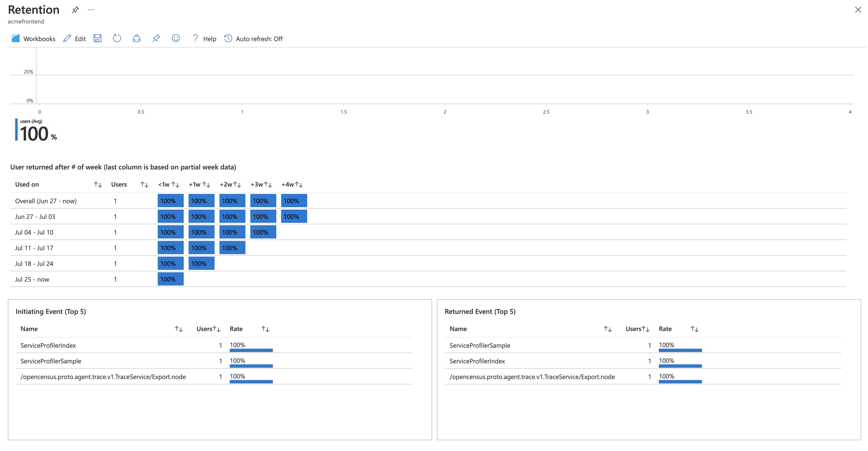Image resolution: width=868 pixels, height=451 pixels.
Task: Click the Edit pencil button
Action: click(74, 39)
